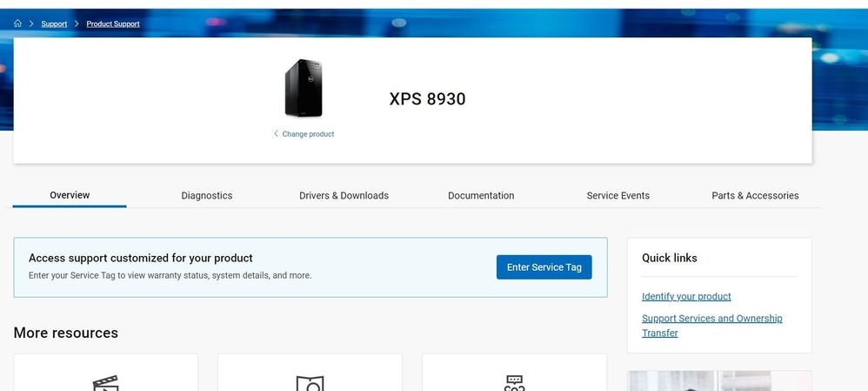The width and height of the screenshot is (868, 391).
Task: Open the Service Events tab
Action: coord(618,196)
